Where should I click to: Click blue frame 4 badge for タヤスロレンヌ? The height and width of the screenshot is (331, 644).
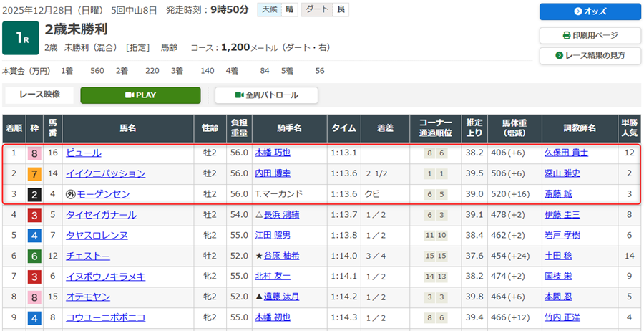point(34,236)
